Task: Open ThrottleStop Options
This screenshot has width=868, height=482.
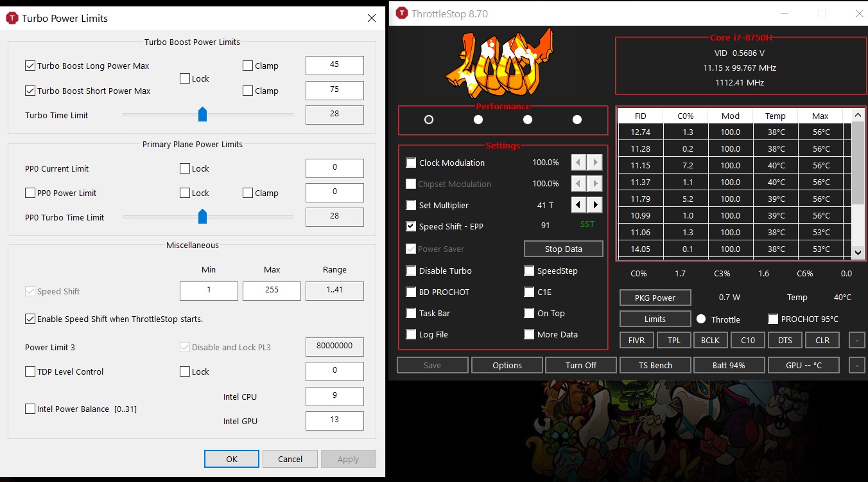Action: pyautogui.click(x=507, y=365)
